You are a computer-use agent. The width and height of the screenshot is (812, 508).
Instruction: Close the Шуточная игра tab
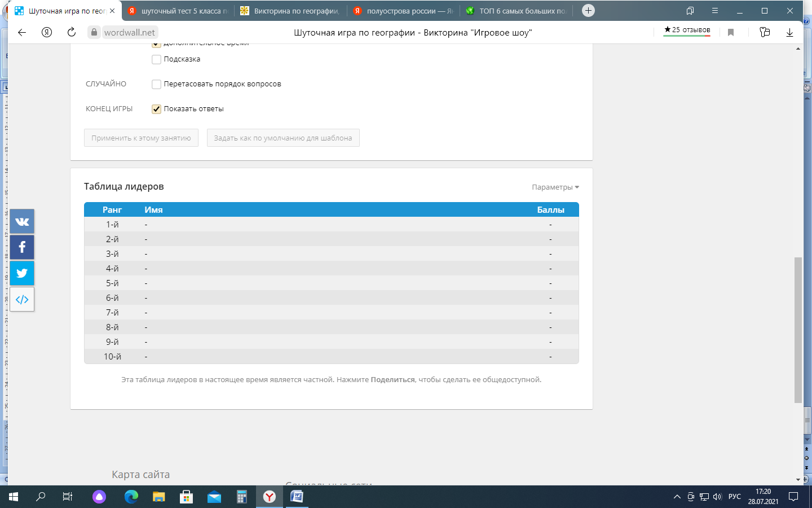coord(112,11)
